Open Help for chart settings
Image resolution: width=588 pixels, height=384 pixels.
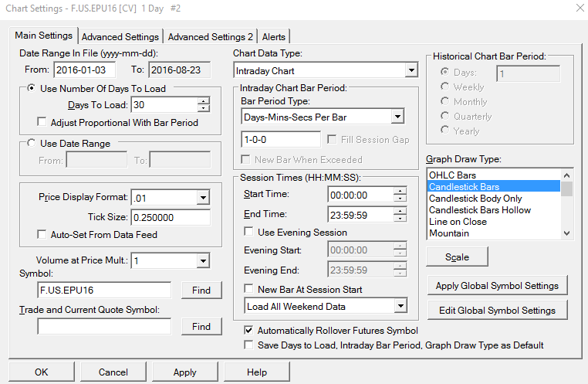pyautogui.click(x=257, y=372)
